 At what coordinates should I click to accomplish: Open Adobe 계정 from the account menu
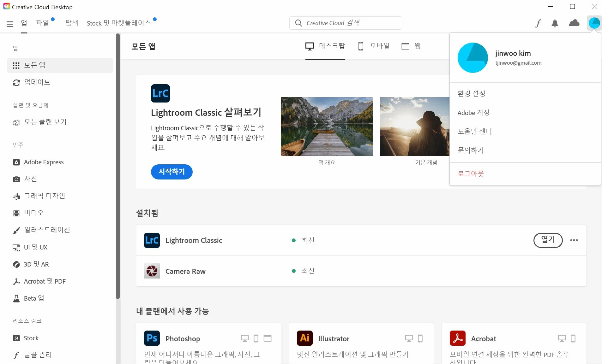point(473,113)
